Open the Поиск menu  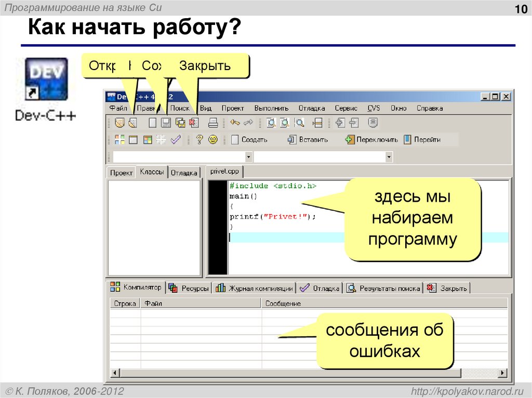click(180, 108)
